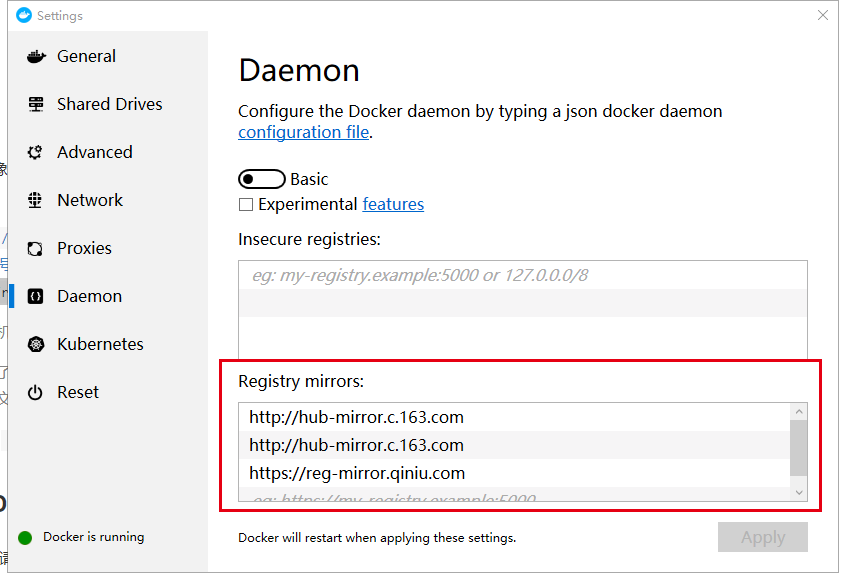Select the reg-mirror.qiniu.com mirror entry

[357, 474]
